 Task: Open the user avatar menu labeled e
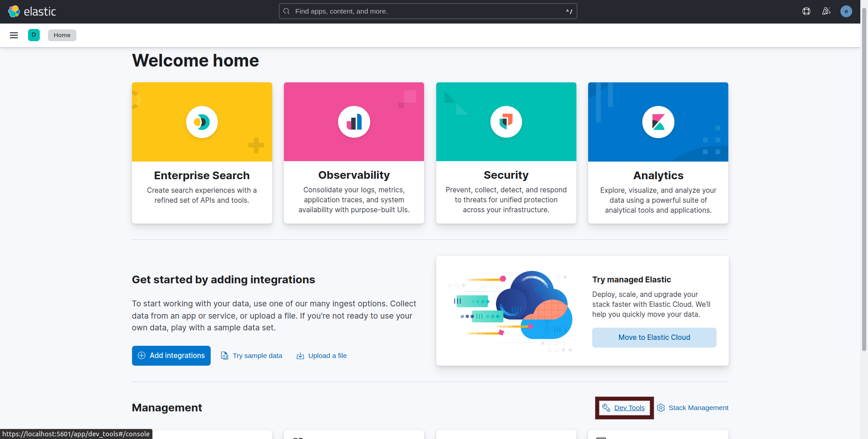point(846,11)
